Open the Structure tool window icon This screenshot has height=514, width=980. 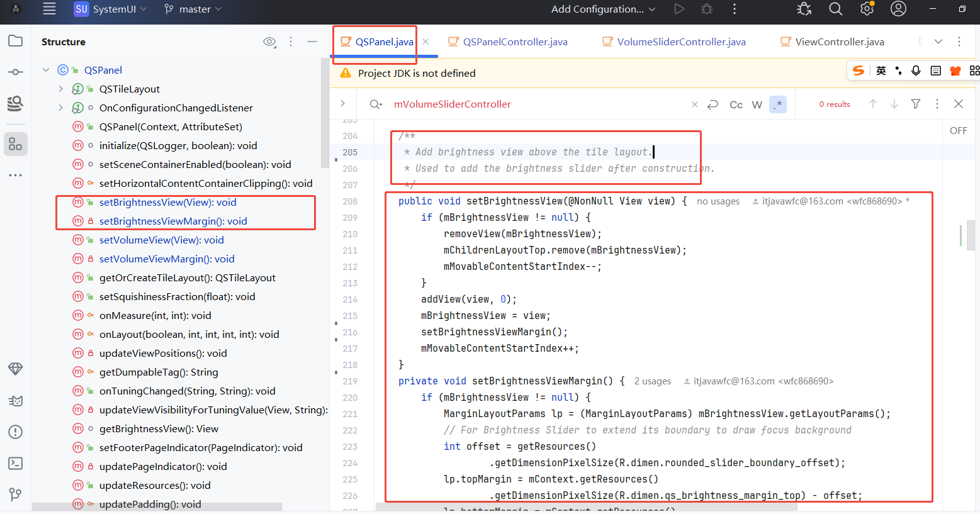[x=16, y=145]
